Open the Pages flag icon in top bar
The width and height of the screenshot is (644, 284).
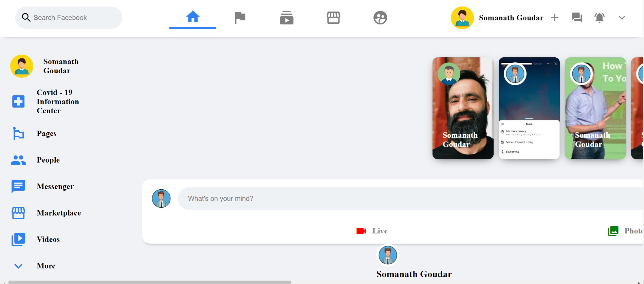pos(240,18)
